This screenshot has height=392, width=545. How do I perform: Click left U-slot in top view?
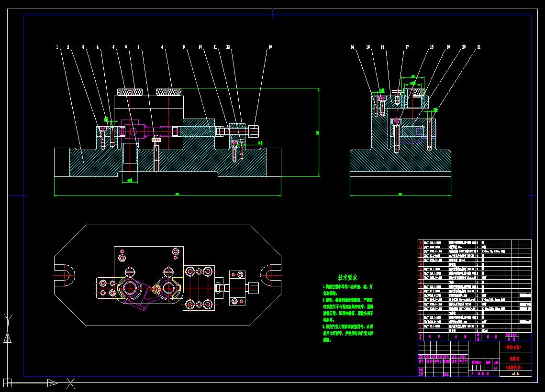[65, 276]
